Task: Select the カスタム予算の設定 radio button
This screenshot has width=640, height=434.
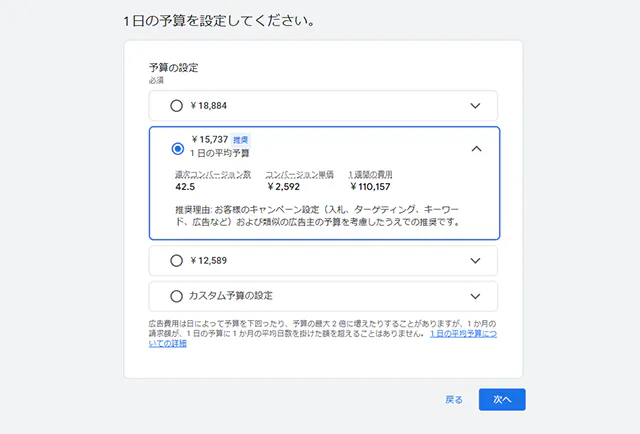Action: point(176,296)
